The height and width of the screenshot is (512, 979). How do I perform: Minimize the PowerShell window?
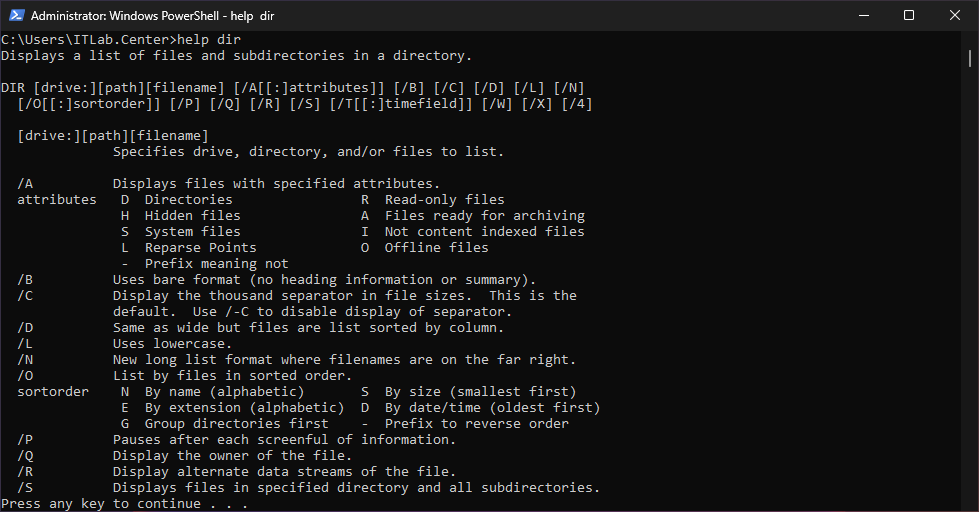click(x=863, y=15)
